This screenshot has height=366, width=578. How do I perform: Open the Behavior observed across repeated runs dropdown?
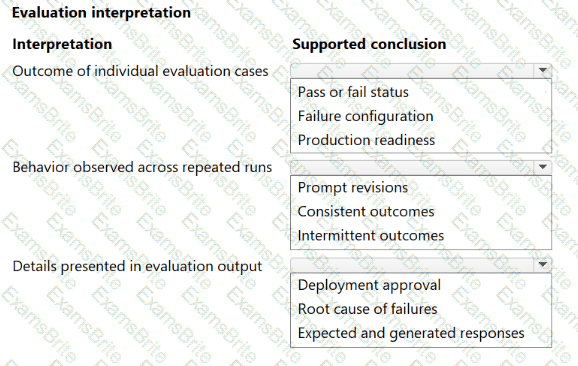coord(421,167)
